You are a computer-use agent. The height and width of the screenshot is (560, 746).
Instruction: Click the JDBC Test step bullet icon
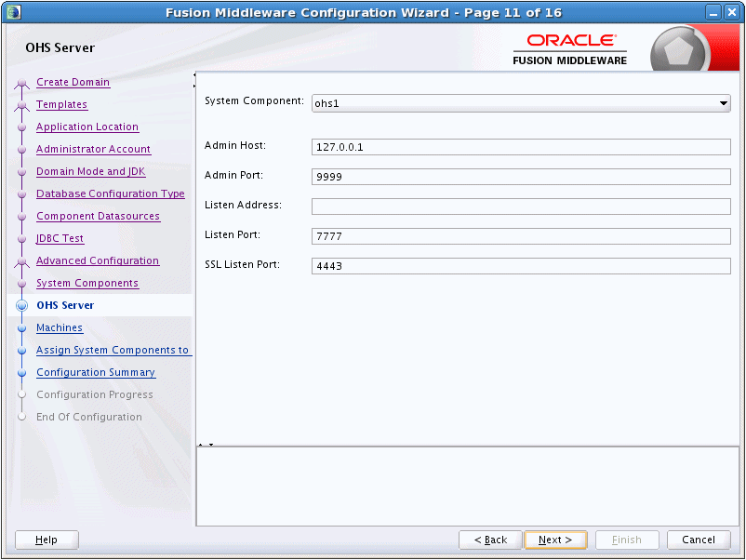(22, 239)
